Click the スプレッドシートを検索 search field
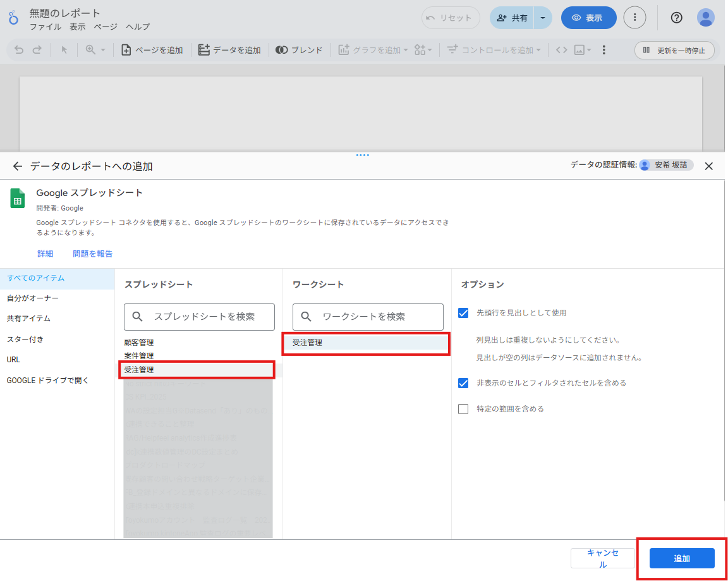The width and height of the screenshot is (728, 581). coord(204,317)
